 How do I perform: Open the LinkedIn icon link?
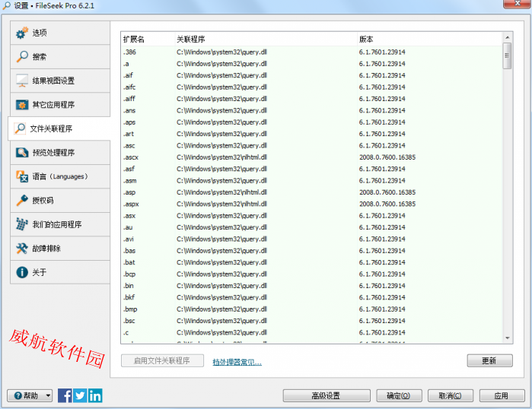pyautogui.click(x=95, y=395)
